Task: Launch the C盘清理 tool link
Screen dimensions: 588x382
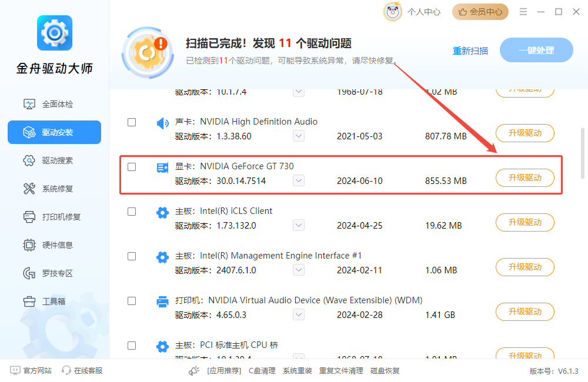Action: 262,371
